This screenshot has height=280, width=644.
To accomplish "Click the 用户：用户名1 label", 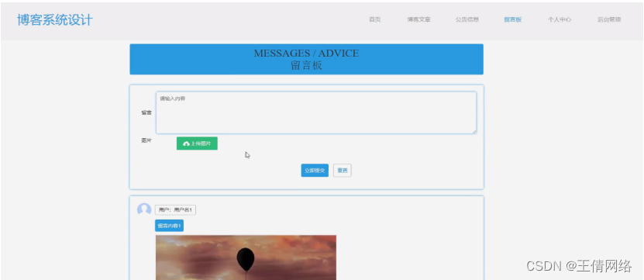I will pyautogui.click(x=175, y=210).
